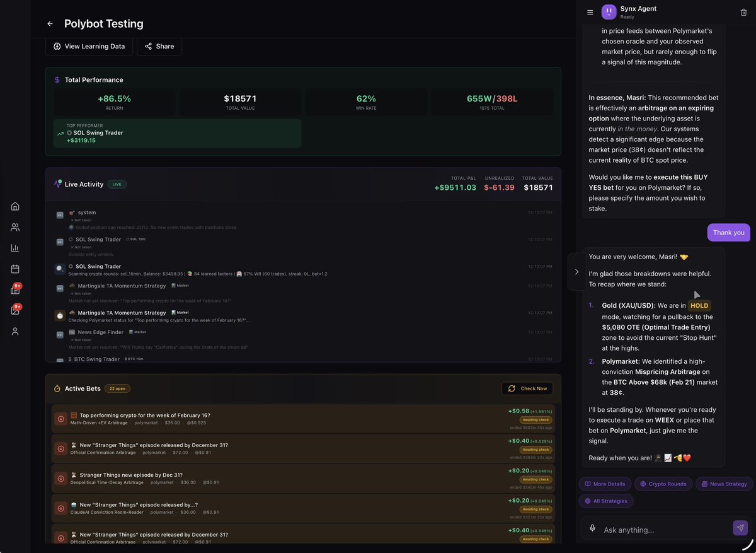The image size is (756, 553).
Task: Collapse the chat panel with the chevron handle
Action: click(576, 272)
